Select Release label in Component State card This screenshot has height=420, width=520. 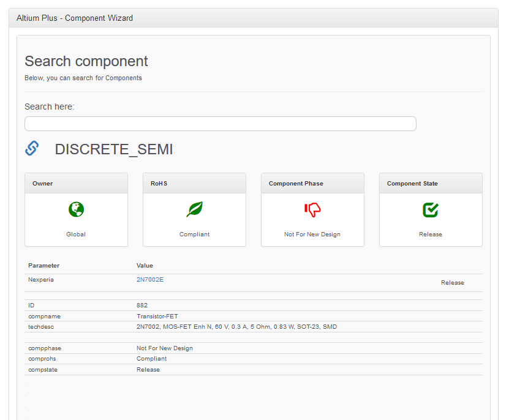point(431,234)
